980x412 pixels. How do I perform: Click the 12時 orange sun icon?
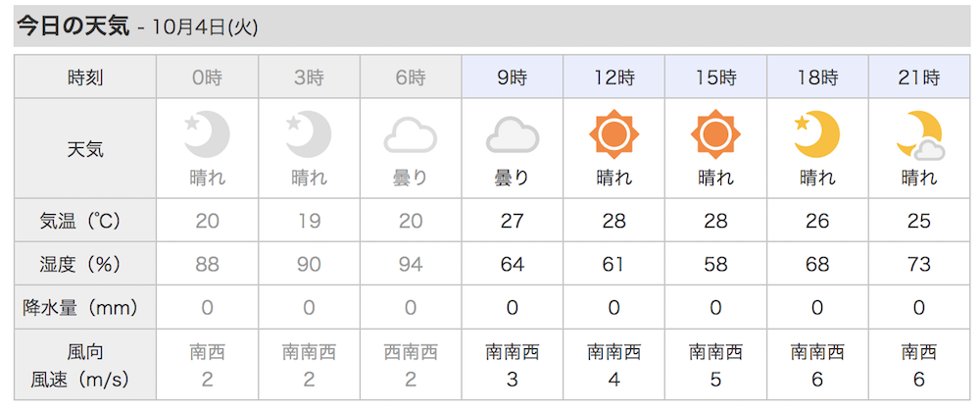613,133
